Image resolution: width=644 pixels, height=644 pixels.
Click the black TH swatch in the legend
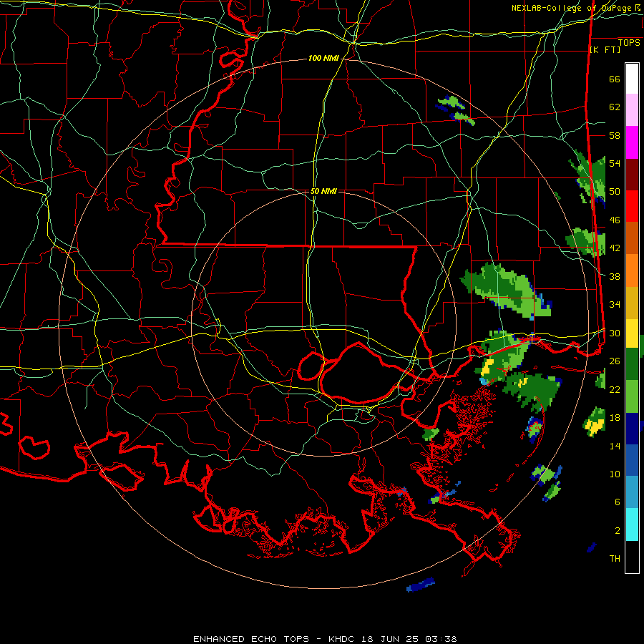click(x=632, y=557)
